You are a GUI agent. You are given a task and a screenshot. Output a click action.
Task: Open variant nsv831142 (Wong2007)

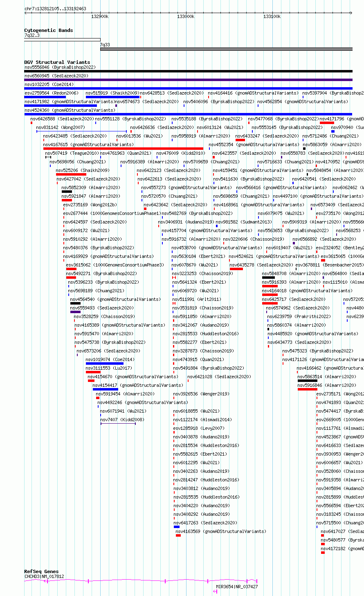(x=61, y=127)
